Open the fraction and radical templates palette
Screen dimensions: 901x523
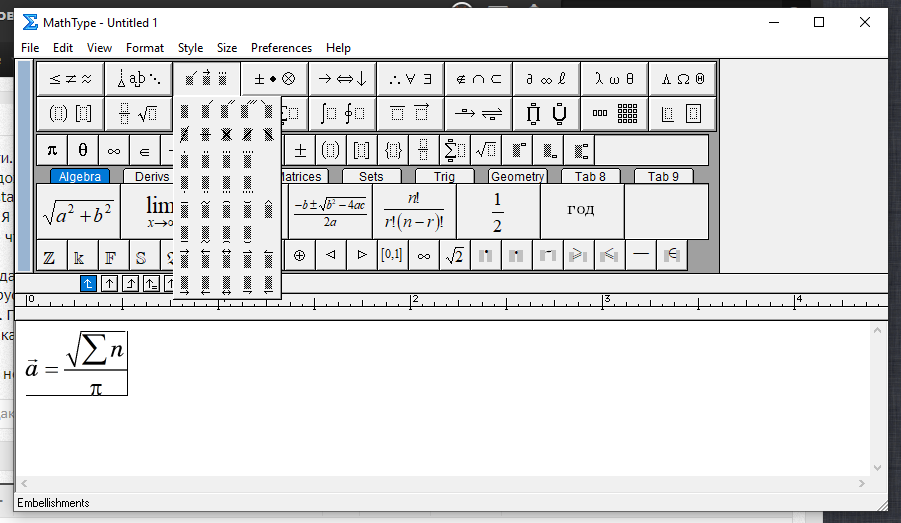click(x=138, y=113)
